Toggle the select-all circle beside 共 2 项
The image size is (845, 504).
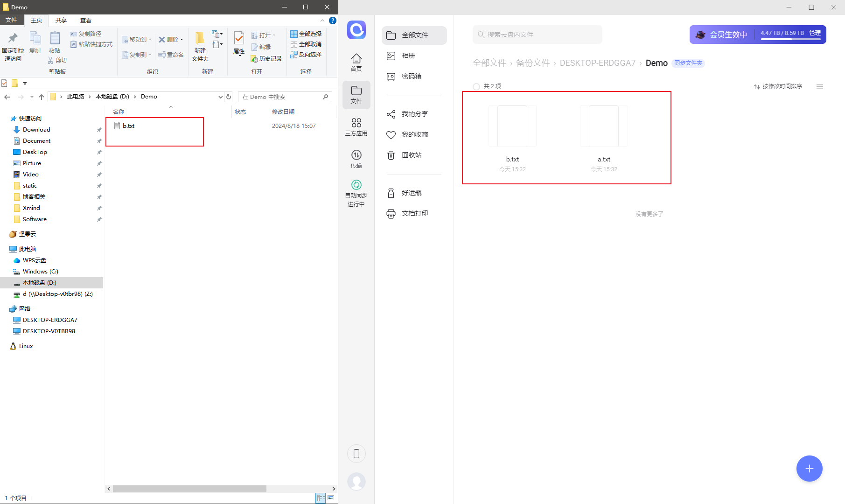476,87
